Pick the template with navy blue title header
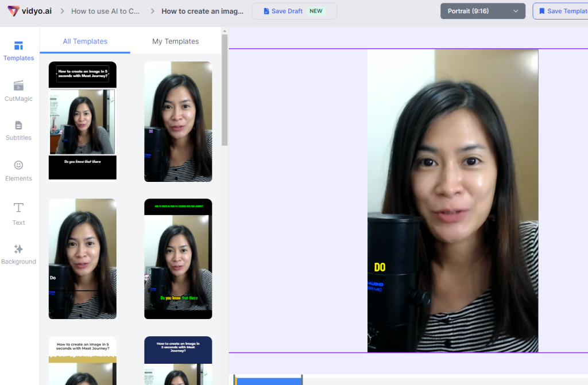This screenshot has width=588, height=385. (178, 360)
